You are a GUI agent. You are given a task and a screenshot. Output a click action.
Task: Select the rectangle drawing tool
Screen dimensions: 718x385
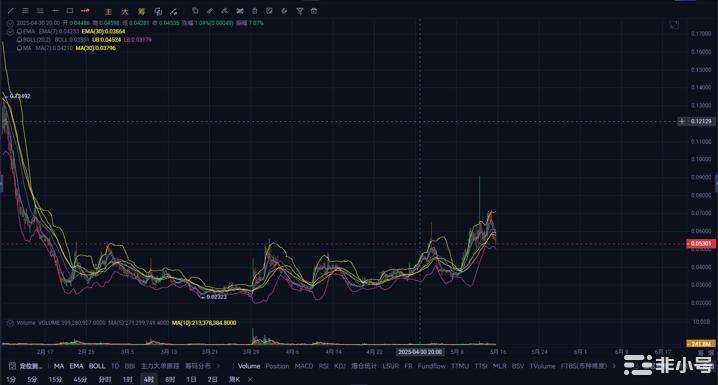[x=70, y=11]
